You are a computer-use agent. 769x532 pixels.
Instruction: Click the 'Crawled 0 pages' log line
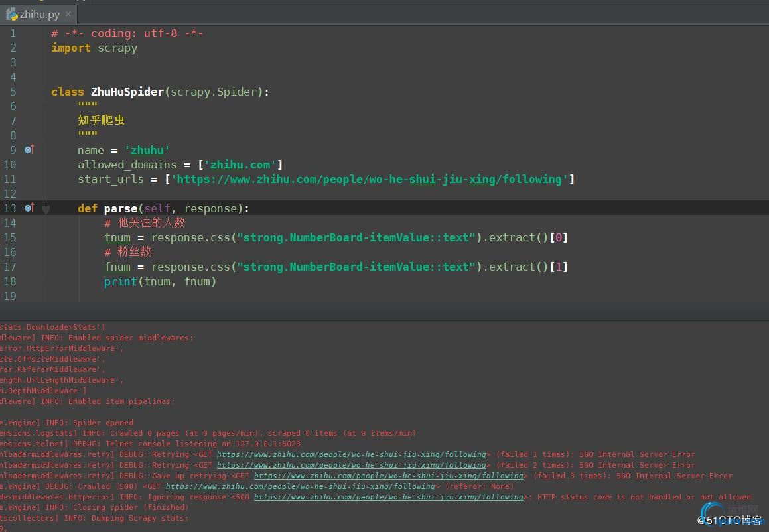pos(208,433)
